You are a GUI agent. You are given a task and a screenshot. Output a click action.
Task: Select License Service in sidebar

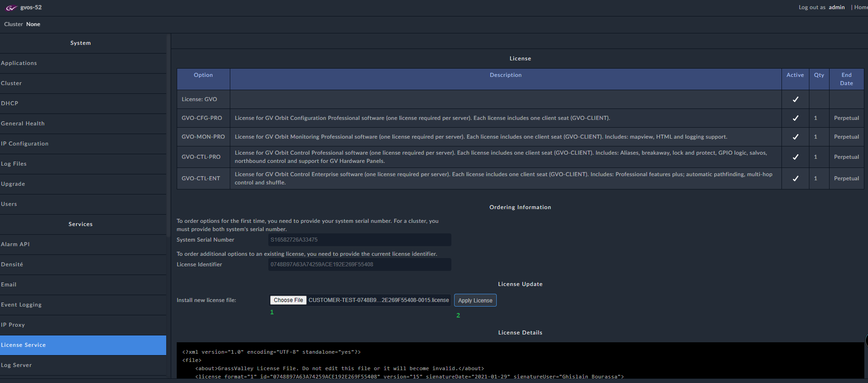point(83,345)
